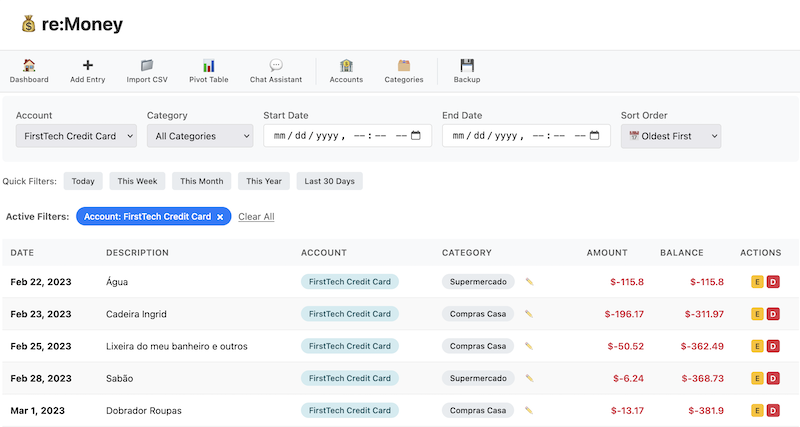Edit the Lixeira do meu banheiro entry
The width and height of the screenshot is (800, 427).
click(x=757, y=346)
